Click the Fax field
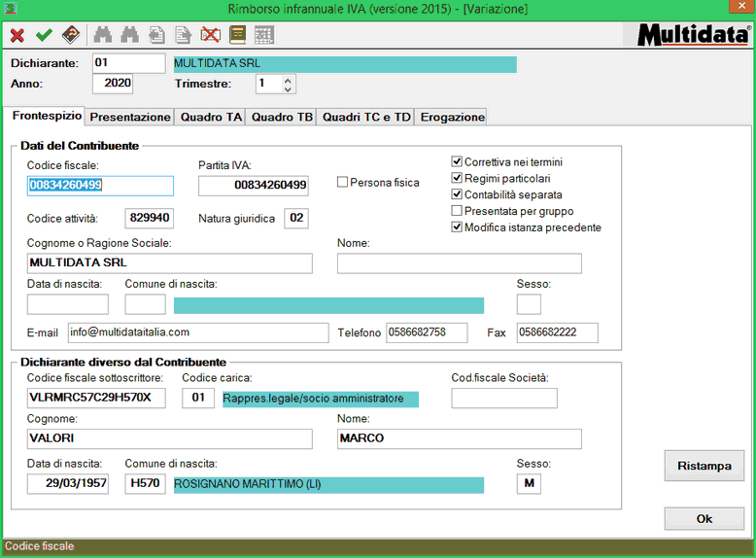 558,332
